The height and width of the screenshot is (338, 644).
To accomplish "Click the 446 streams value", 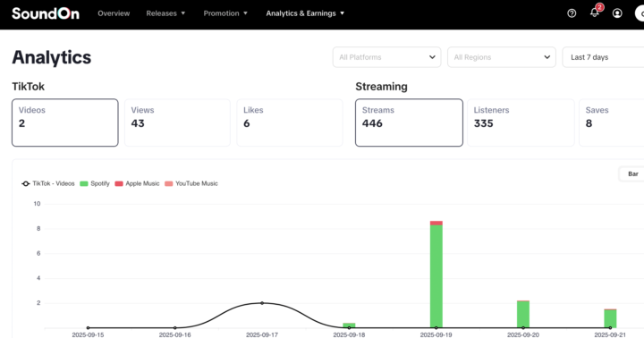I will [x=372, y=123].
